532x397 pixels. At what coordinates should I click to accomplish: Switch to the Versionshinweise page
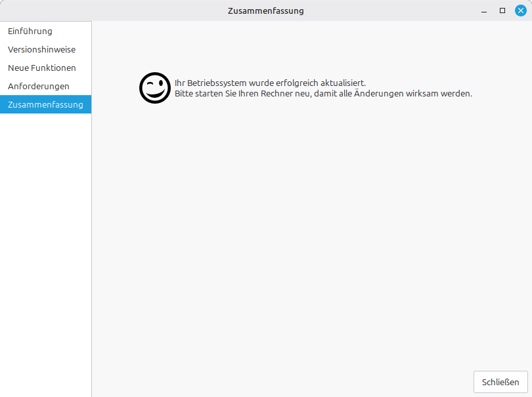pyautogui.click(x=41, y=49)
